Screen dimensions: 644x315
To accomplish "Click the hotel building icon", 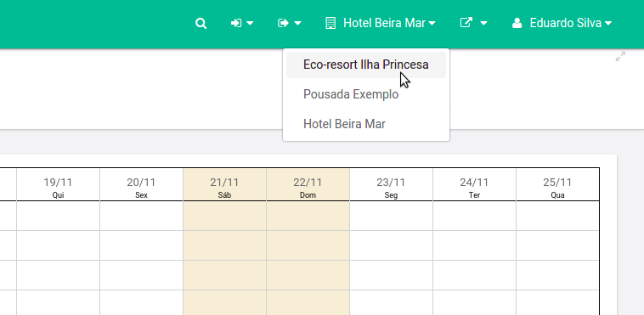I will tap(330, 24).
